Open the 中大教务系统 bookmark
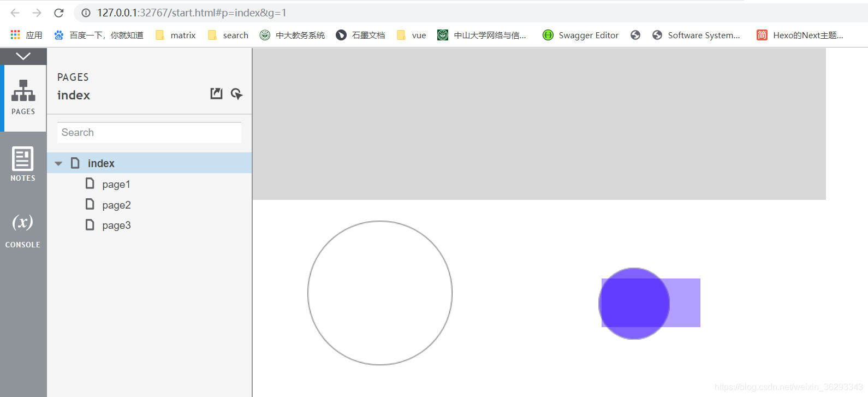 pos(292,35)
